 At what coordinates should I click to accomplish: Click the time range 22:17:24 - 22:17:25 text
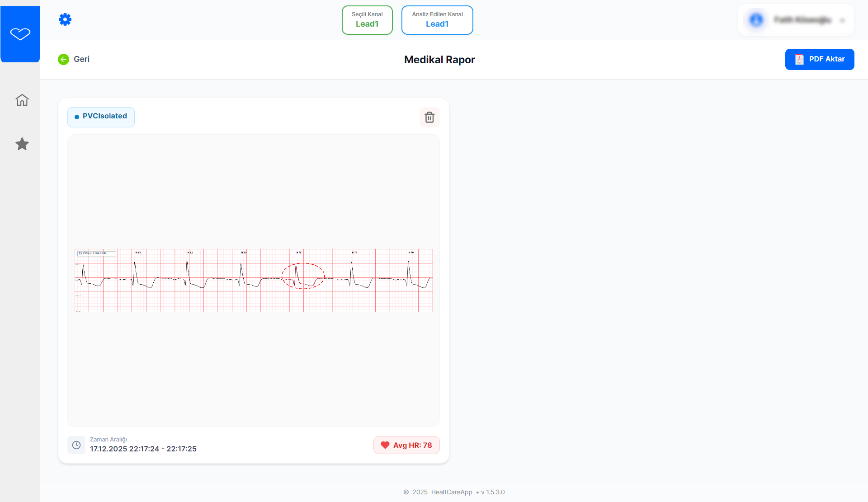click(x=143, y=449)
